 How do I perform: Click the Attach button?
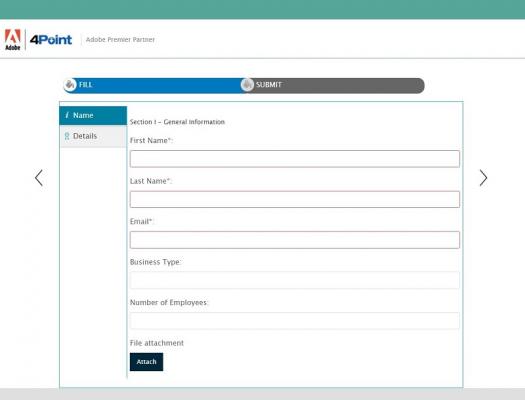[146, 362]
